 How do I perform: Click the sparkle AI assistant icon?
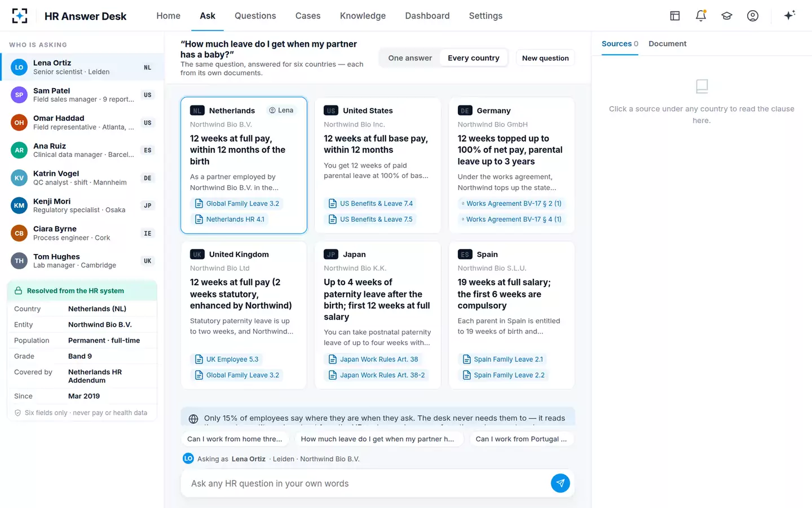click(x=789, y=15)
